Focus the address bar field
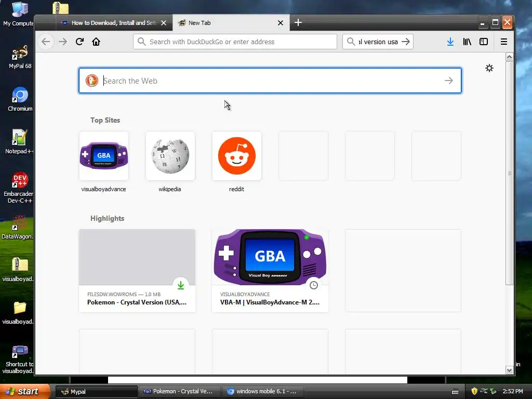 [x=235, y=42]
